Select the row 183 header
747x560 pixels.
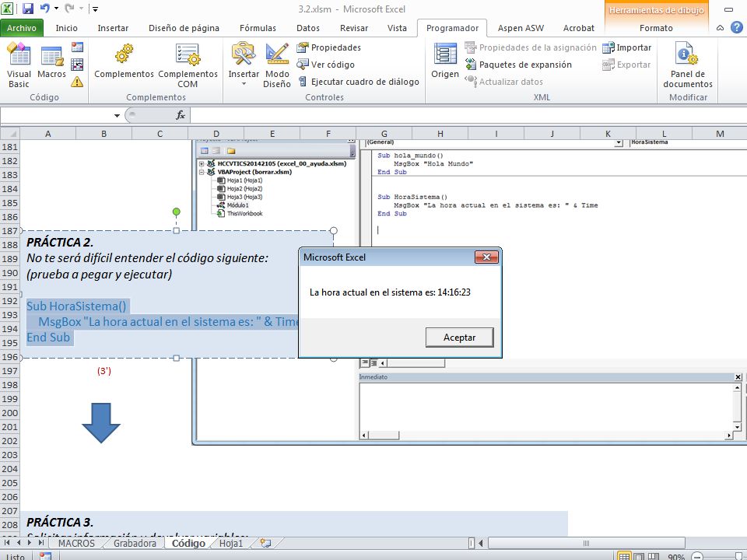pos(10,175)
